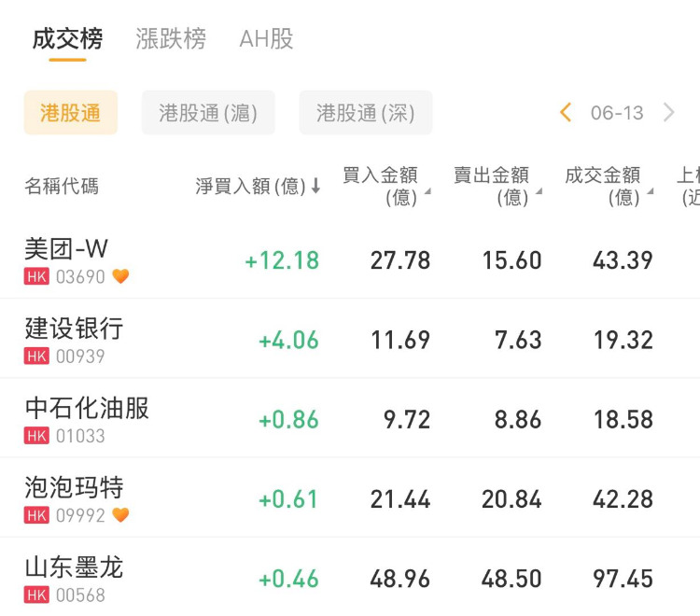Click the HK badge next to 00939
700x616 pixels.
(36, 357)
